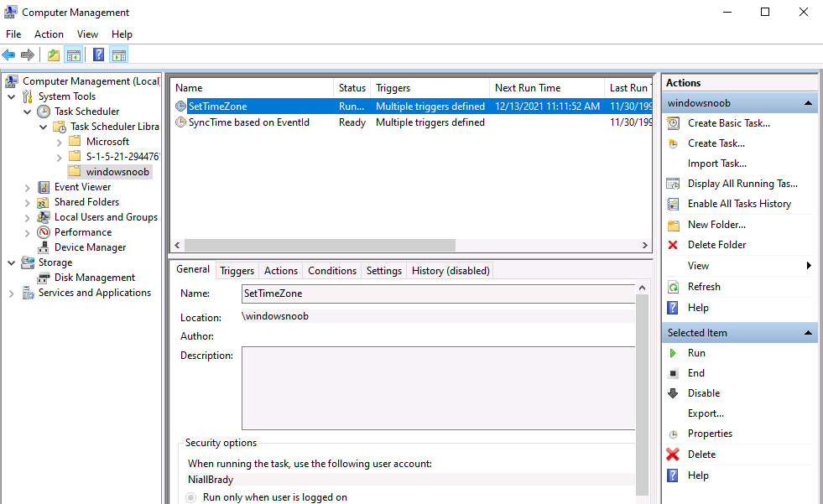Collapse the Selected Item actions section
The width and height of the screenshot is (823, 504).
(808, 332)
